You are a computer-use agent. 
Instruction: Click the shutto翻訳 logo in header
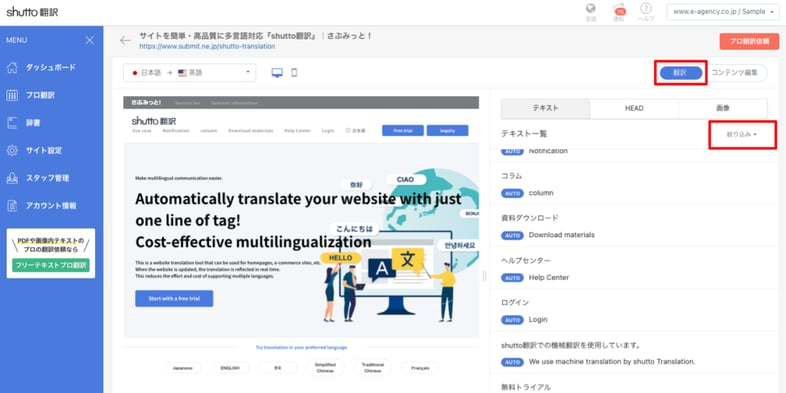[32, 12]
